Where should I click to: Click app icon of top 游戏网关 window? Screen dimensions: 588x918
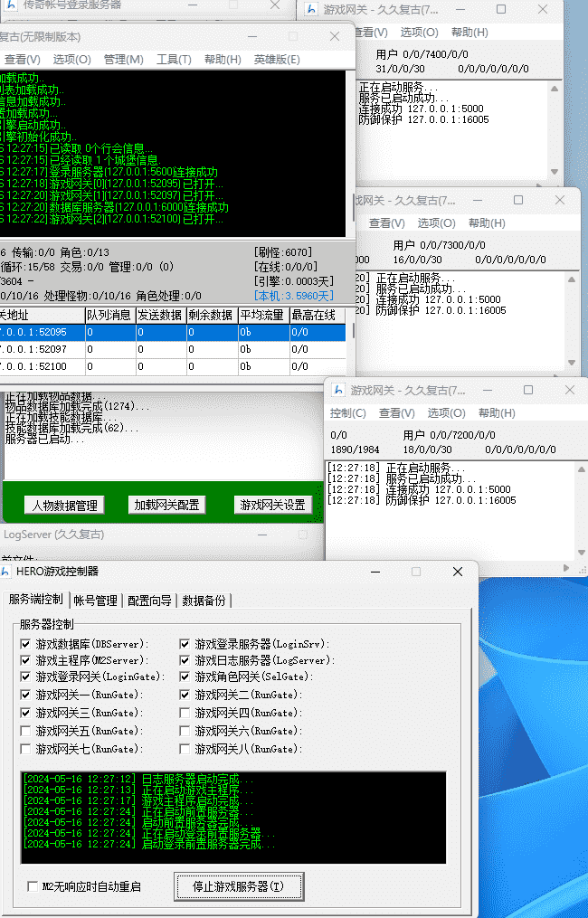(x=310, y=11)
